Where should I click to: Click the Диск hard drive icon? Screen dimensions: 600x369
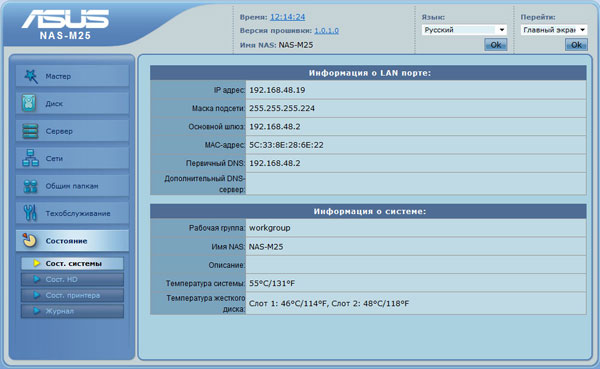click(29, 103)
